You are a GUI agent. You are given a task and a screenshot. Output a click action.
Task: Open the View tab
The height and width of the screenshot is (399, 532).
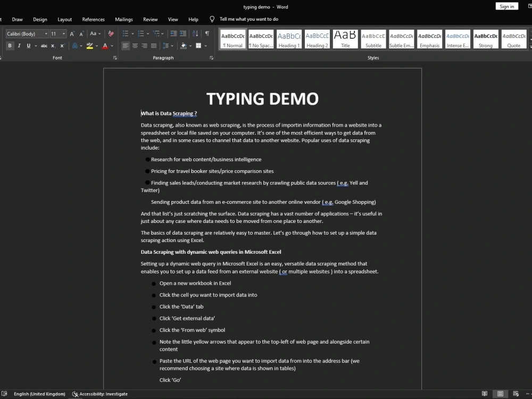(x=173, y=19)
